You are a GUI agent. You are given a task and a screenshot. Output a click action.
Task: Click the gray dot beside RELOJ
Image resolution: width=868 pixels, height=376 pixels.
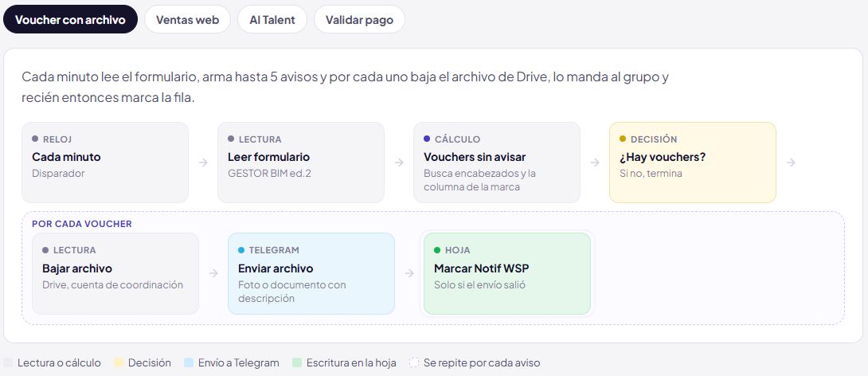[35, 139]
